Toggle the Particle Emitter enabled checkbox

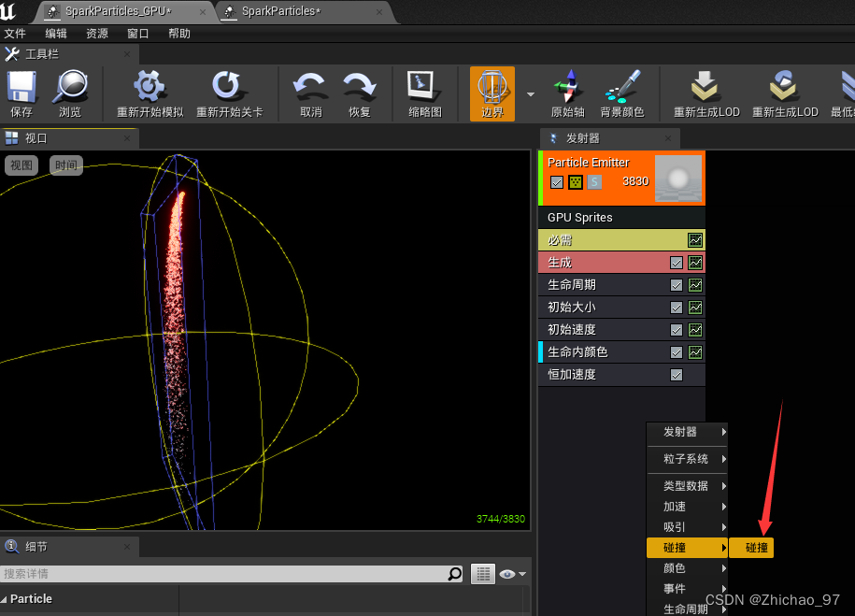pos(557,182)
